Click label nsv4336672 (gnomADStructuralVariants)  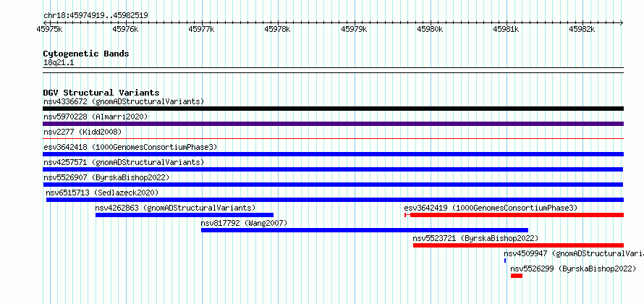pos(124,101)
